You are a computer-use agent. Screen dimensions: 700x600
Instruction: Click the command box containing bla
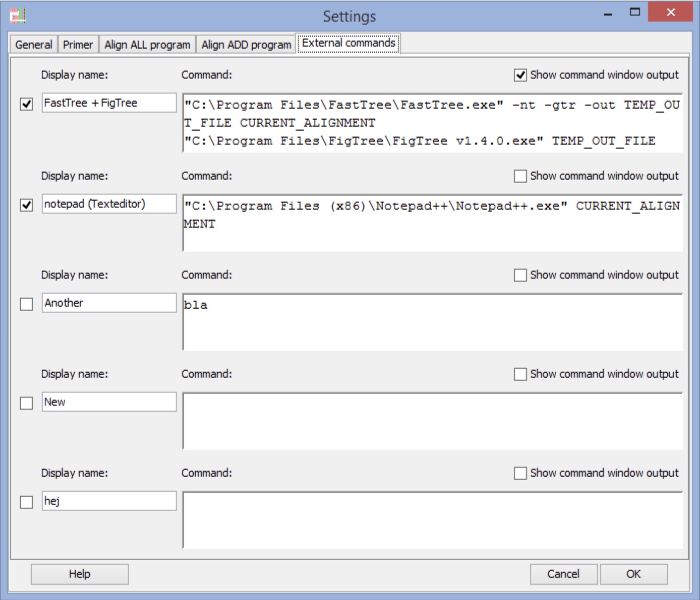[433, 322]
